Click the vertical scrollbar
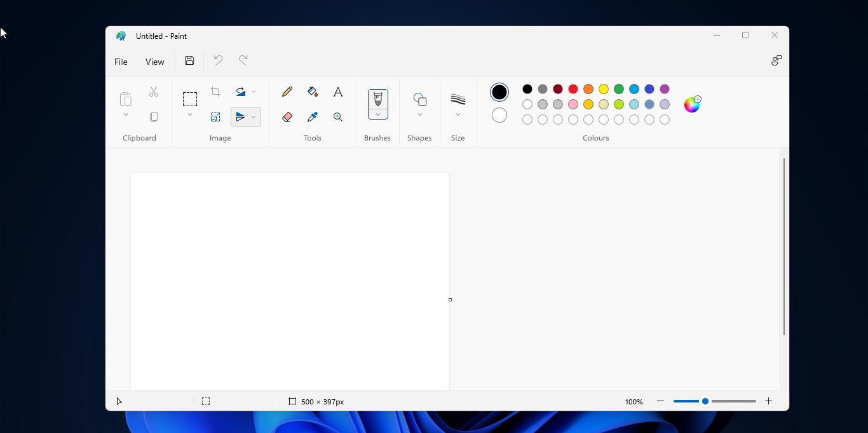868x433 pixels. pyautogui.click(x=784, y=247)
